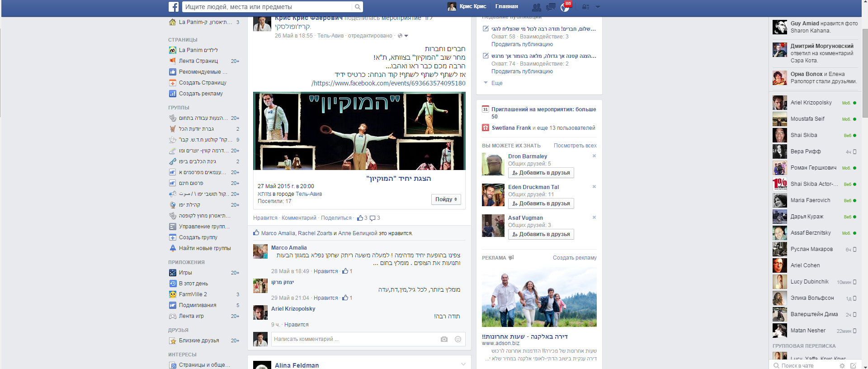Open chat settings gear icon

pyautogui.click(x=842, y=365)
